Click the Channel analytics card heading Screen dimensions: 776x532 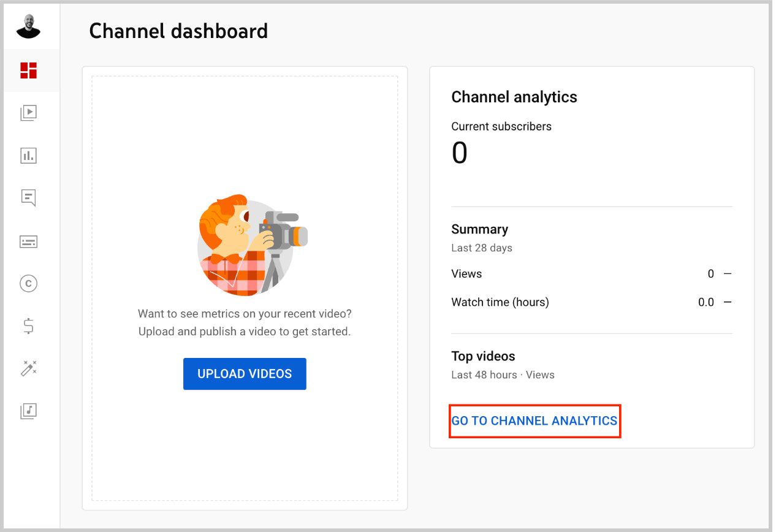514,97
